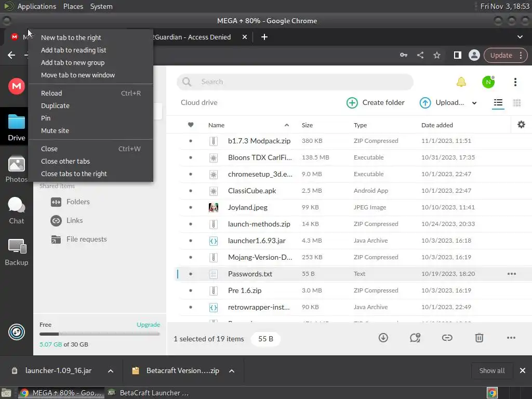Open Shared items Links
This screenshot has height=399, width=532.
click(x=67, y=220)
